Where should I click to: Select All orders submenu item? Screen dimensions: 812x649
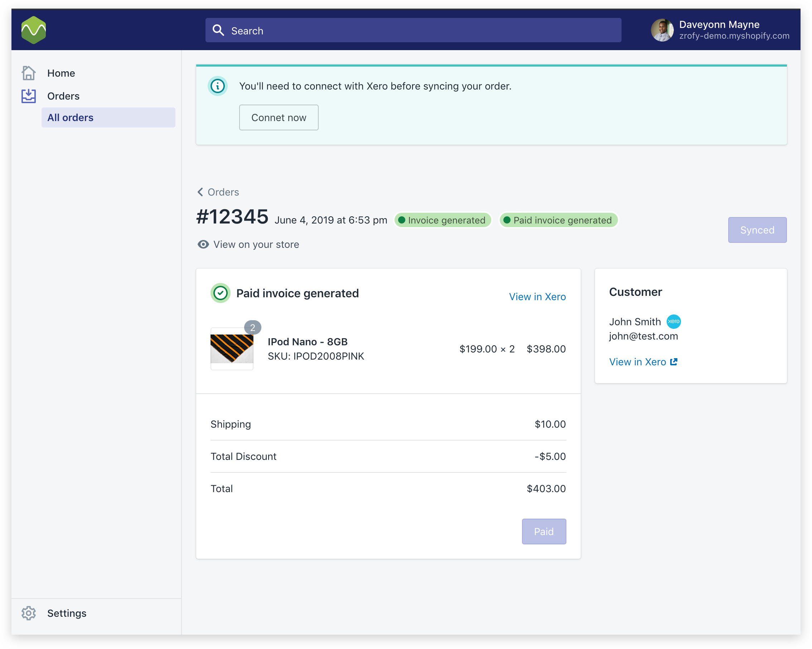tap(108, 117)
